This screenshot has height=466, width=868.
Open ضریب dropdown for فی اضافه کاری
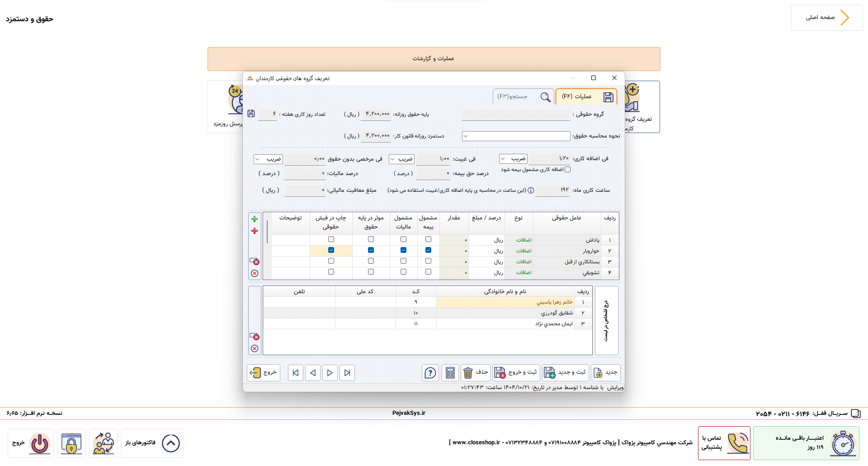coord(513,159)
